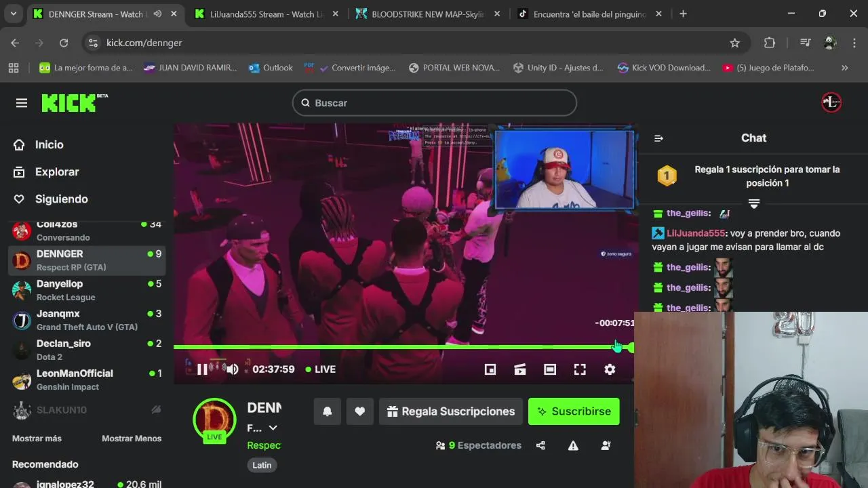Click Regala Suscripciones button
This screenshot has height=488, width=868.
pos(451,411)
